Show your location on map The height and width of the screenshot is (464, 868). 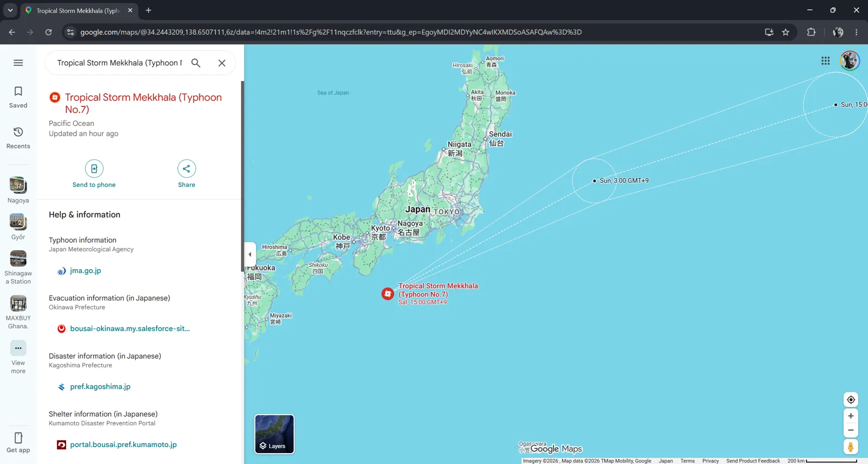pyautogui.click(x=851, y=400)
